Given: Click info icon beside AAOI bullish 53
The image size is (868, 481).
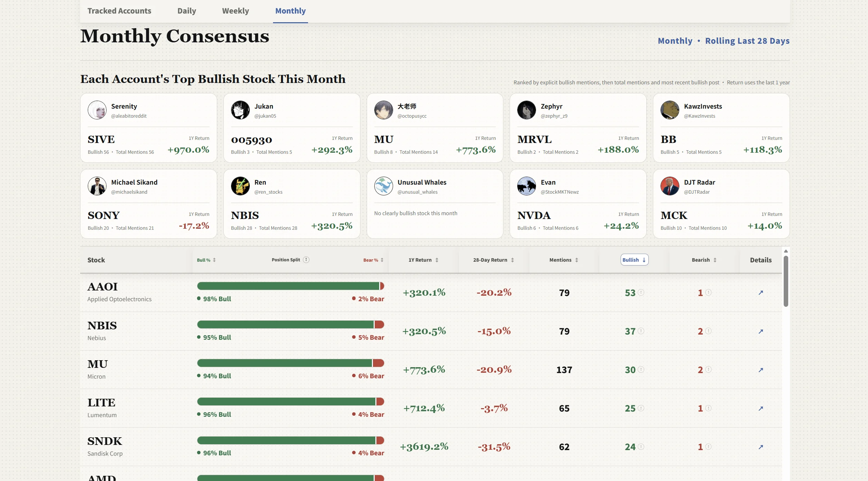Looking at the screenshot, I should coord(641,293).
